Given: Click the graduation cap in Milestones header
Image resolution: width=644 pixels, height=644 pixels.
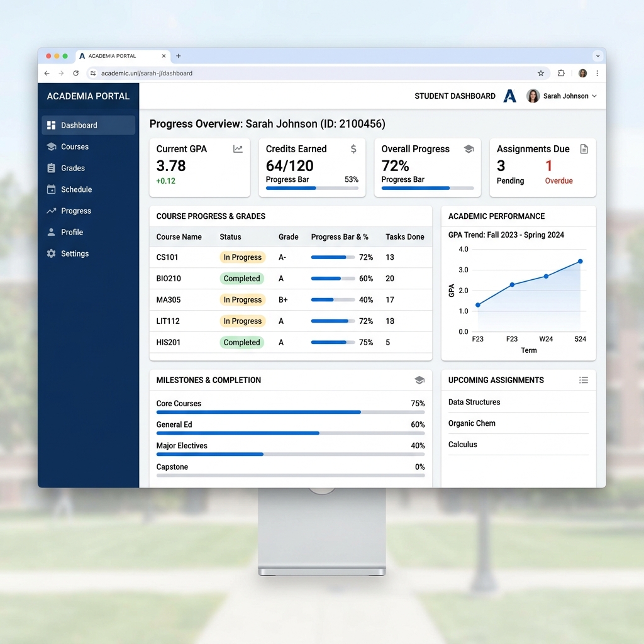Looking at the screenshot, I should [x=419, y=380].
